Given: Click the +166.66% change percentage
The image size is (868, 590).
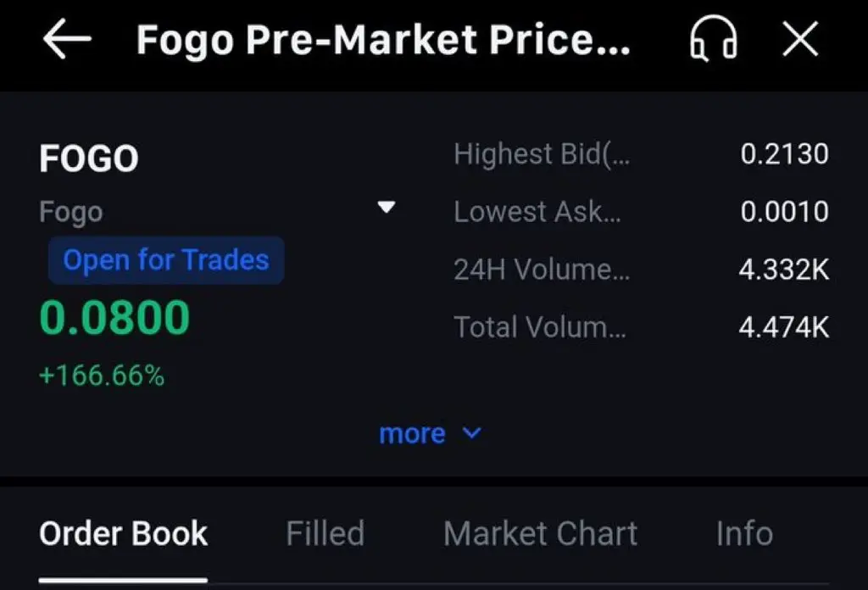Looking at the screenshot, I should pos(102,375).
